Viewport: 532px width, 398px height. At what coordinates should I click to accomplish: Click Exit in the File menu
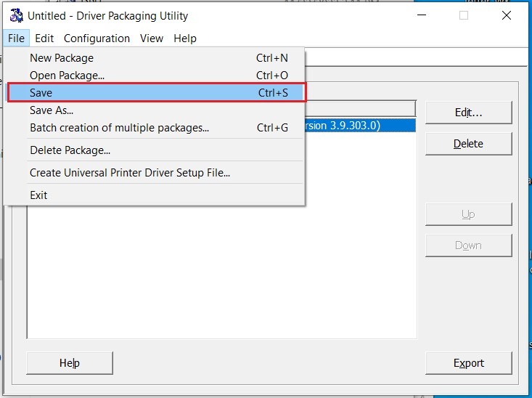pyautogui.click(x=38, y=195)
